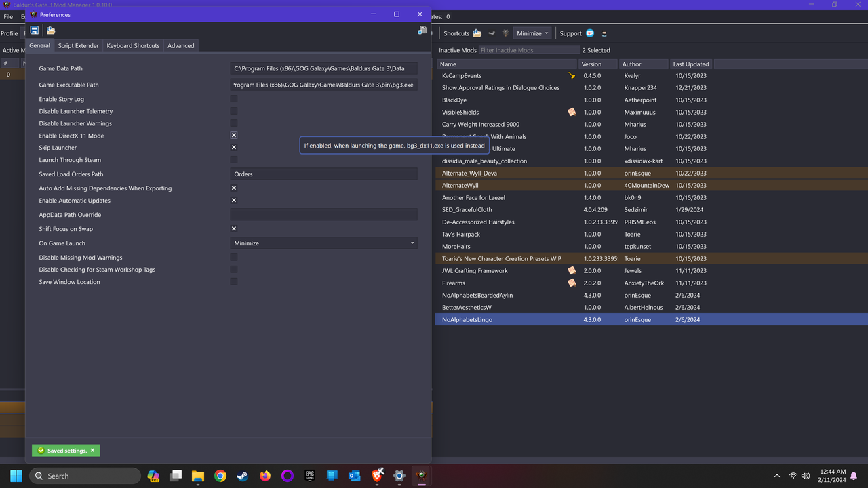868x488 pixels.
Task: Uncheck Auto Add Missing Dependencies When Exporting
Action: pyautogui.click(x=234, y=188)
